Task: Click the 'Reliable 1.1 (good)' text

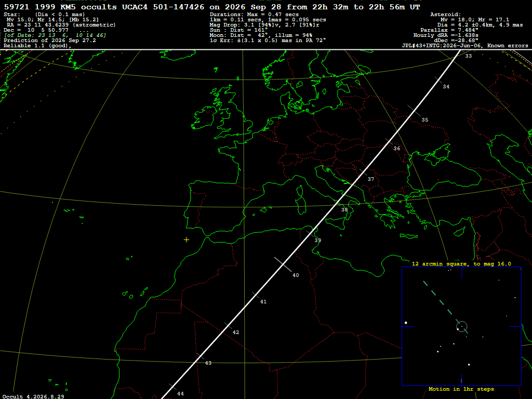Action: pyautogui.click(x=37, y=46)
